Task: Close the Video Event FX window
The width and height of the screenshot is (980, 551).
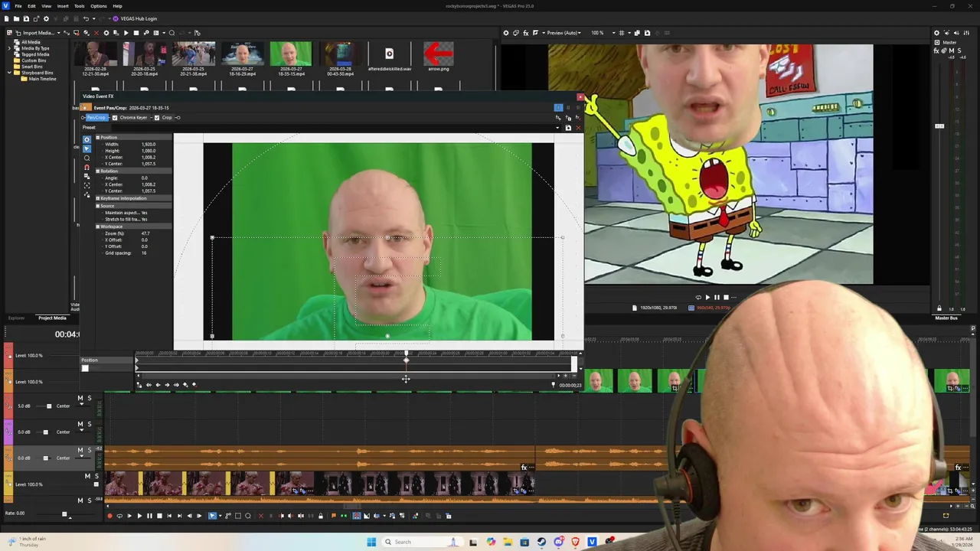Action: click(580, 97)
